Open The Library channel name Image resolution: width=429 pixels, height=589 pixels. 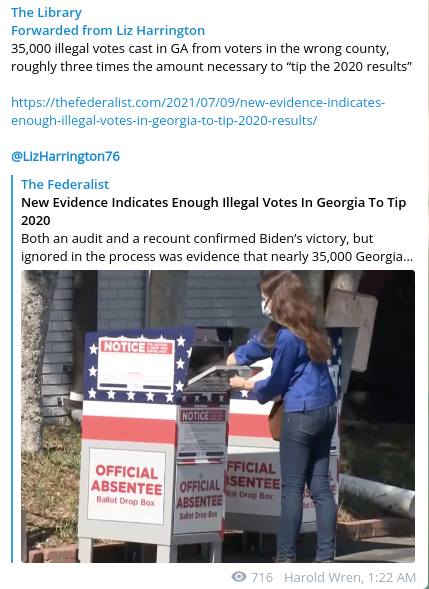(46, 12)
